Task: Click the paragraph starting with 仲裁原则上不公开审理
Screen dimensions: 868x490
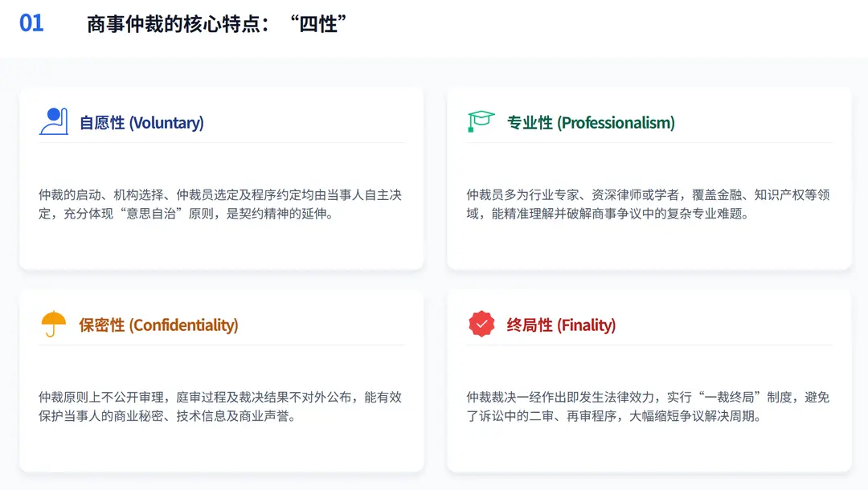Action: pos(219,407)
